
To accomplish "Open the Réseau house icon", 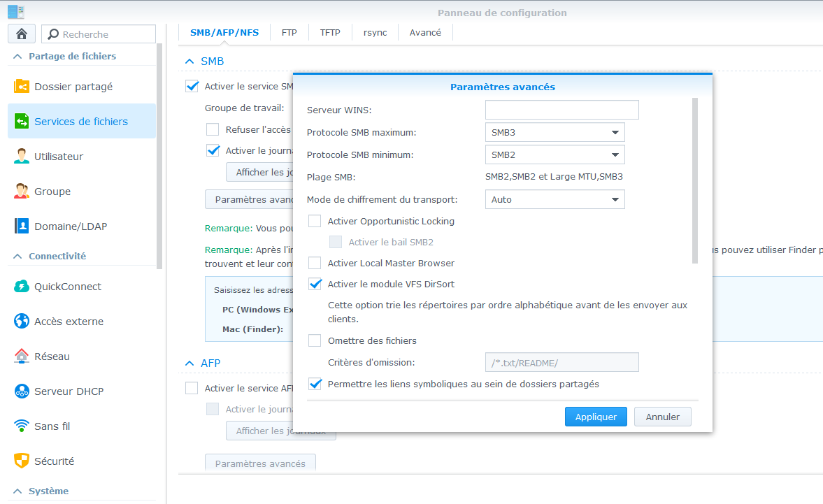I will pos(22,356).
